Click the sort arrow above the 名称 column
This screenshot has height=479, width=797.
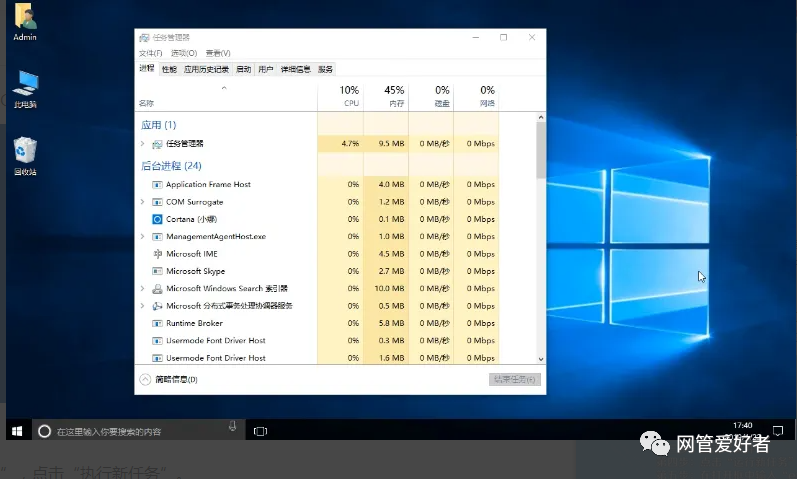224,88
